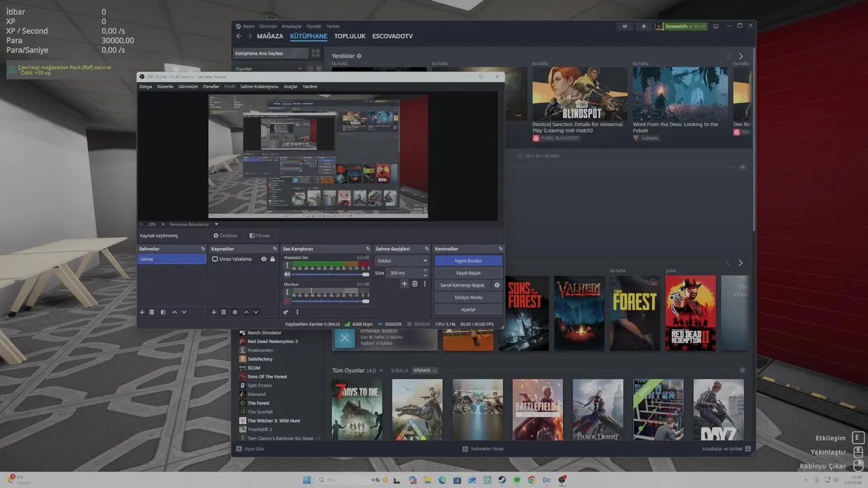Open Mic/Aux options dots
868x488 pixels.
click(x=287, y=292)
